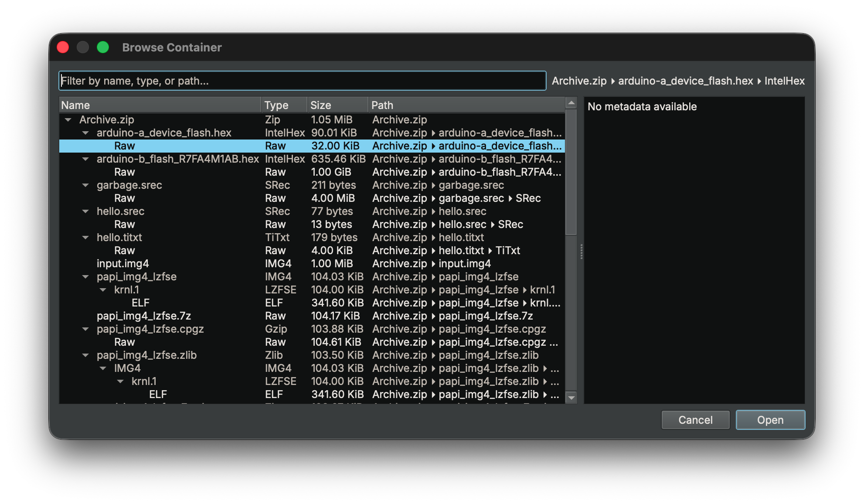Viewport: 864px width, 504px height.
Task: Collapse papi_img4_lzfse.zlib expander arrow
Action: (x=85, y=355)
